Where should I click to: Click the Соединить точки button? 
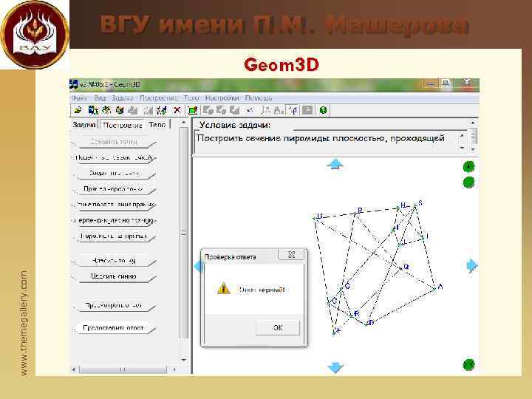point(113,174)
